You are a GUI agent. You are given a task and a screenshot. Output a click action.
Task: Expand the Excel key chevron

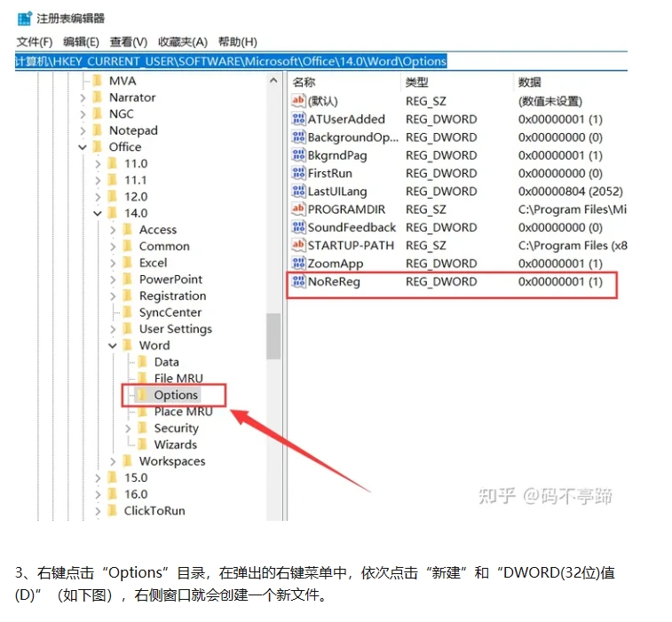pos(113,264)
